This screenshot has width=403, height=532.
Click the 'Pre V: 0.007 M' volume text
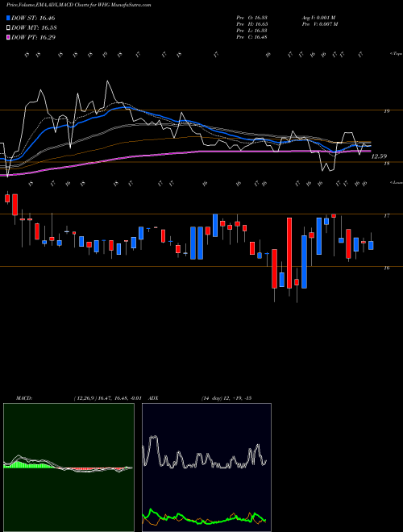tap(319, 24)
